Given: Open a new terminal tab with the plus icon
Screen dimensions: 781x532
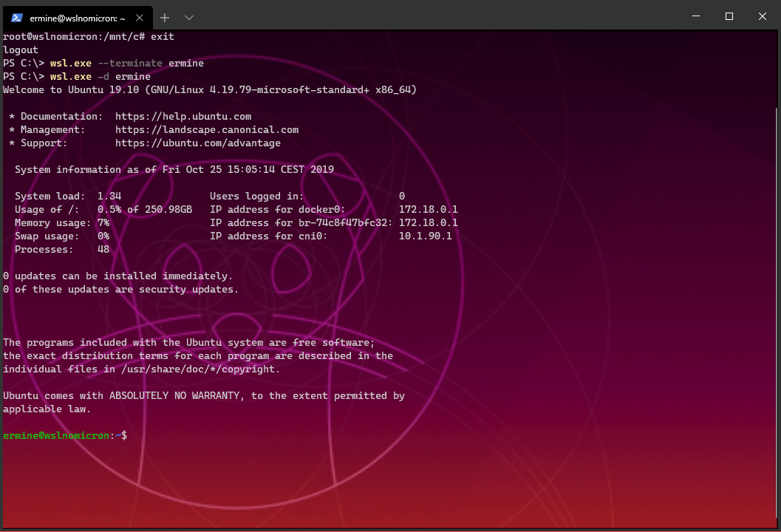Looking at the screenshot, I should pyautogui.click(x=163, y=17).
